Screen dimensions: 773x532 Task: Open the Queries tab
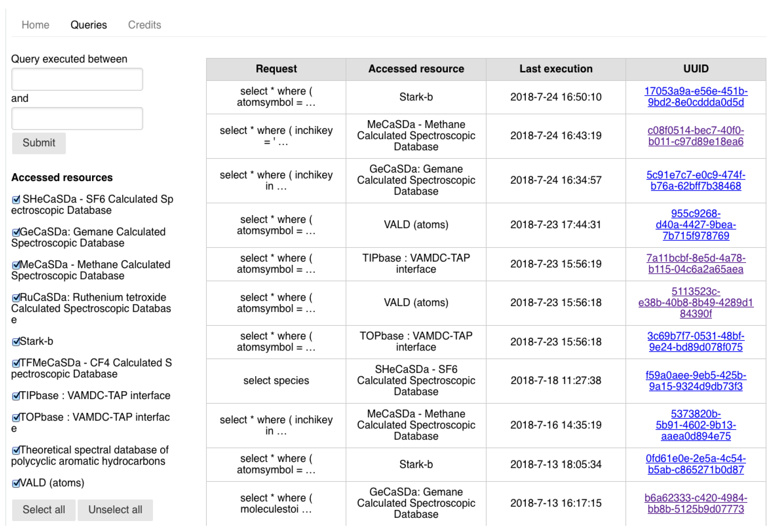(x=89, y=25)
